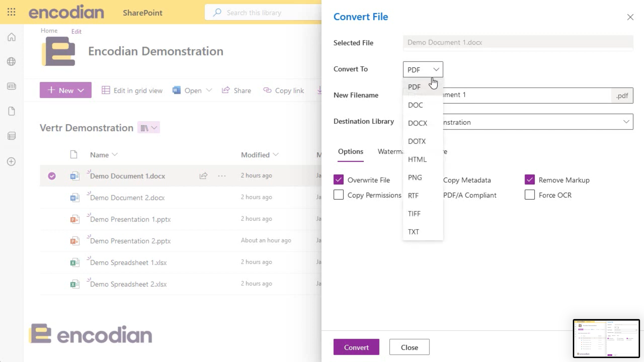Expand the Open options chevron
The height and width of the screenshot is (362, 644).
(x=209, y=90)
